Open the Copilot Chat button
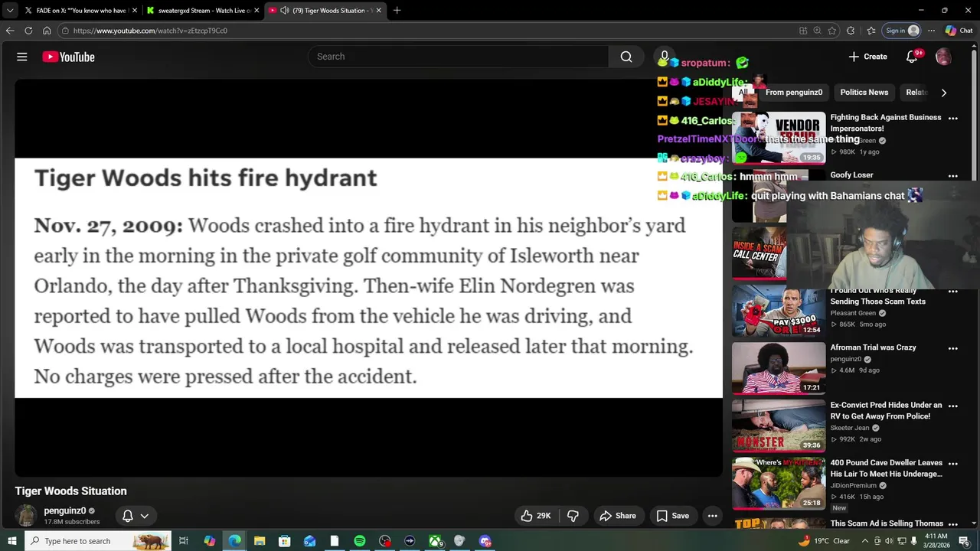The image size is (980, 551). [x=959, y=31]
